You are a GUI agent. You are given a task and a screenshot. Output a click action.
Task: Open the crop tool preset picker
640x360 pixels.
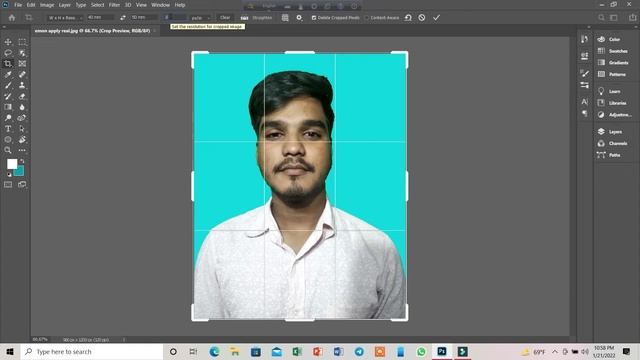30,18
